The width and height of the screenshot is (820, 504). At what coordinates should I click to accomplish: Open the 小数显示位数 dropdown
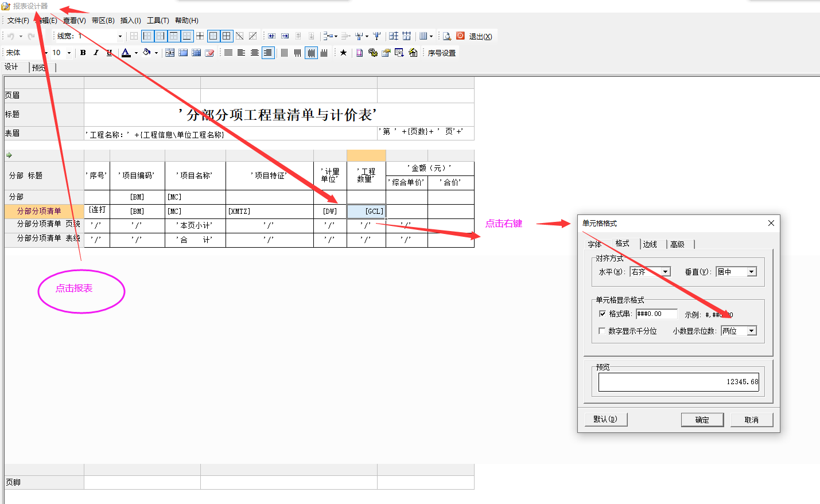point(752,331)
